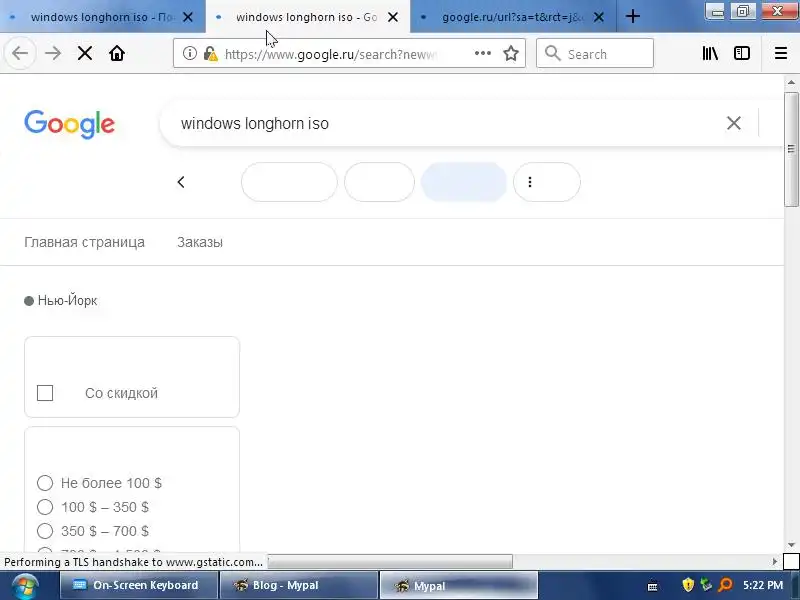Image resolution: width=800 pixels, height=600 pixels.
Task: Click scroll up arrow on vertical scrollbar
Action: (x=791, y=82)
